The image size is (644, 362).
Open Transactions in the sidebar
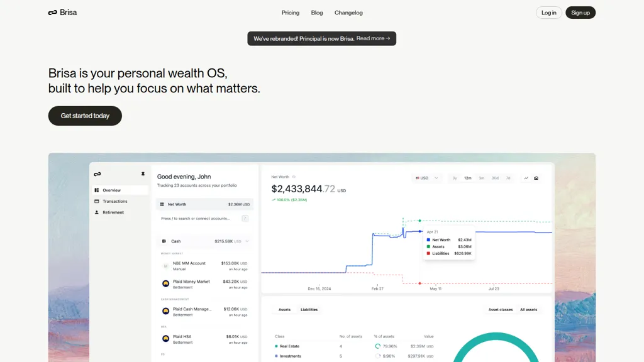[x=120, y=201]
